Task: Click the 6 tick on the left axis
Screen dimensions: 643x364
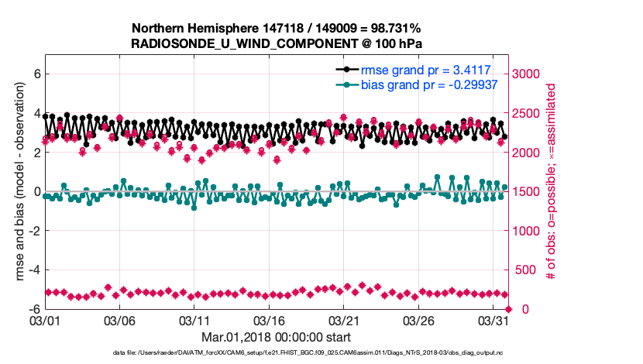Action: tap(35, 74)
